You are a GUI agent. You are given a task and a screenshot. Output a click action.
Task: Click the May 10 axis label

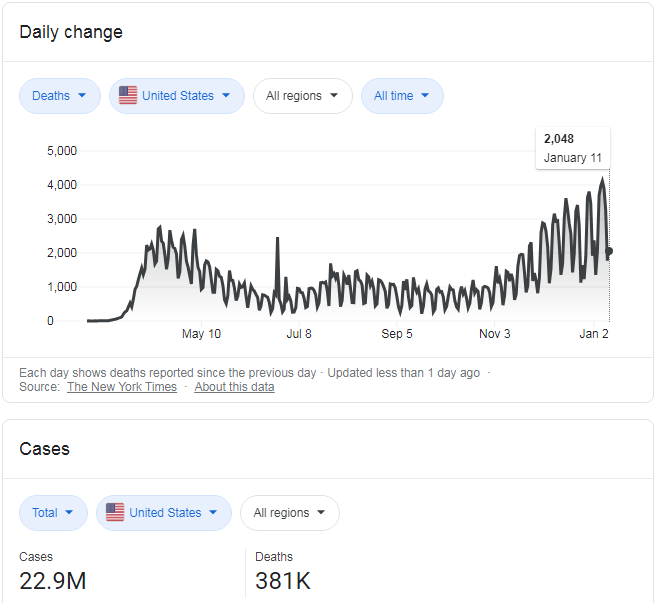point(201,334)
